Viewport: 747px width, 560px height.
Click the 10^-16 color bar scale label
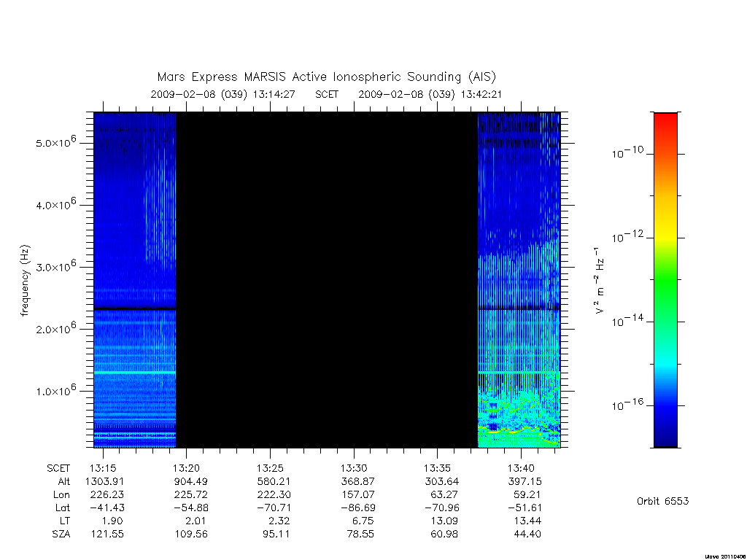(x=627, y=404)
